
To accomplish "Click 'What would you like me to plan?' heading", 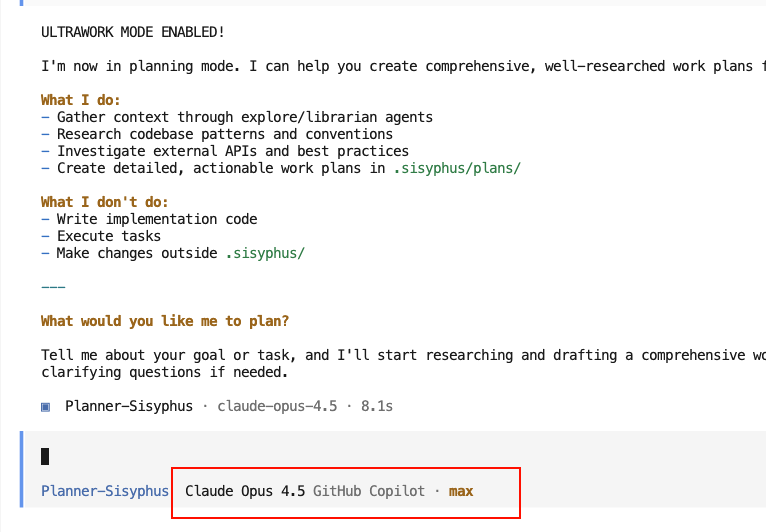I will coord(165,321).
